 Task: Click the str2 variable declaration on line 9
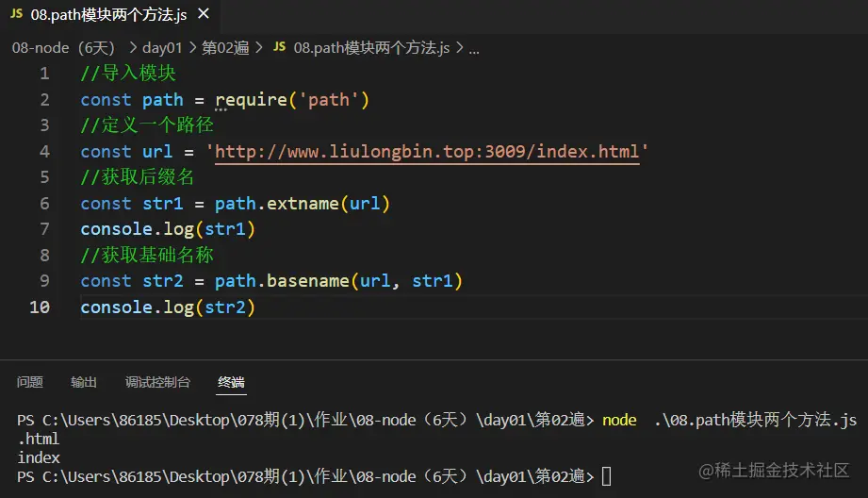tap(163, 281)
